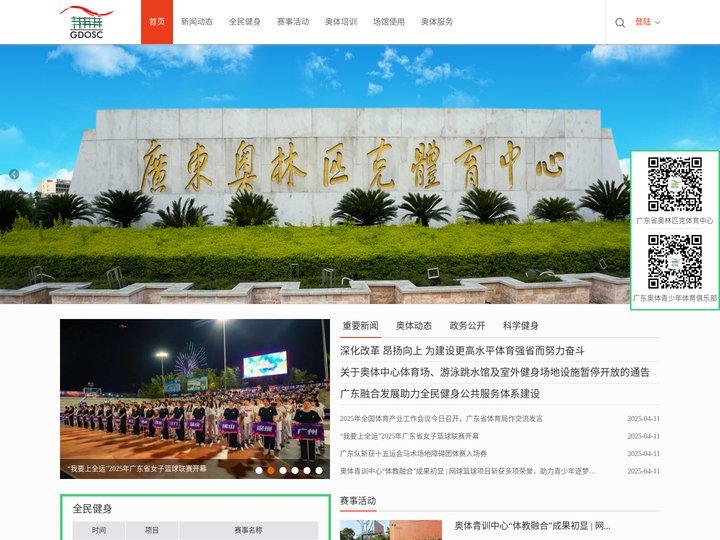Select the 重要新闻 tab
Viewport: 720px width, 540px height.
[360, 326]
